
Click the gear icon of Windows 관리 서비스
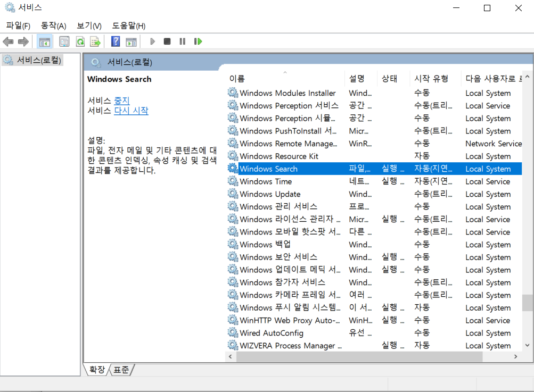[x=233, y=206]
